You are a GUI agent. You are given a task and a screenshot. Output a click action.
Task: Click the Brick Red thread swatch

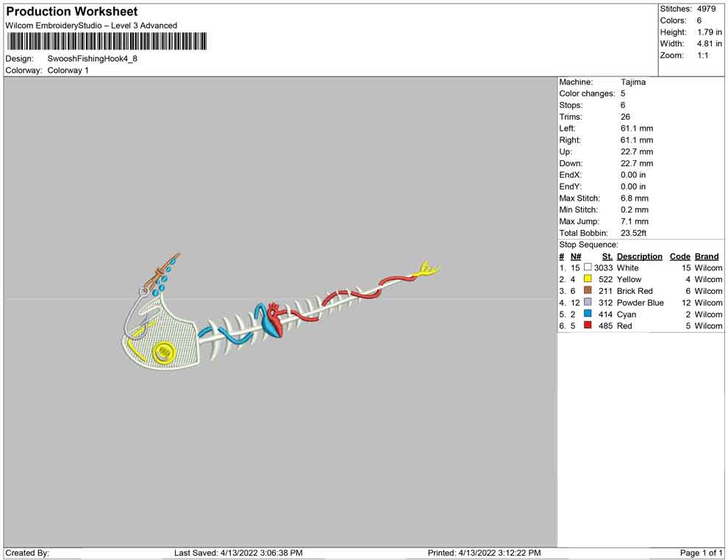(588, 290)
